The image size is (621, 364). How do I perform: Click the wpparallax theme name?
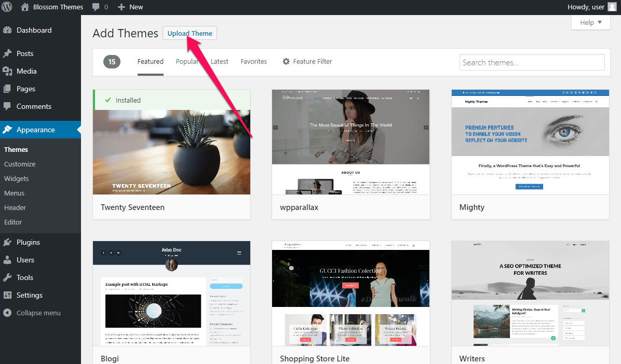point(299,207)
